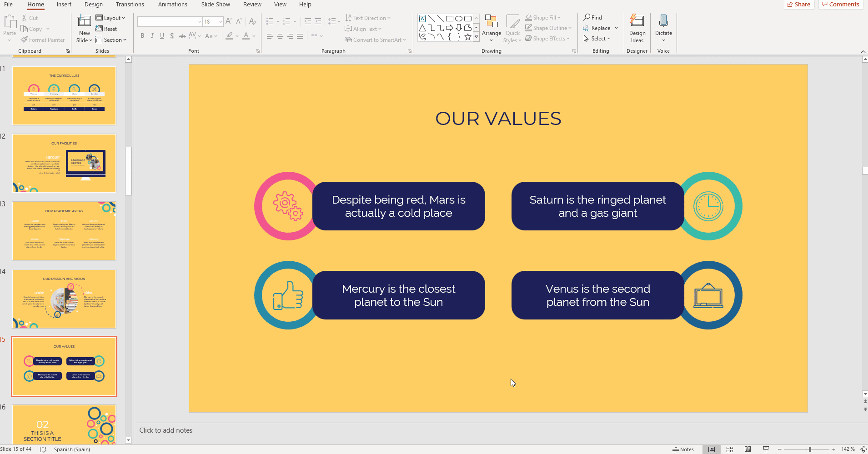Toggle Bold formatting

142,36
